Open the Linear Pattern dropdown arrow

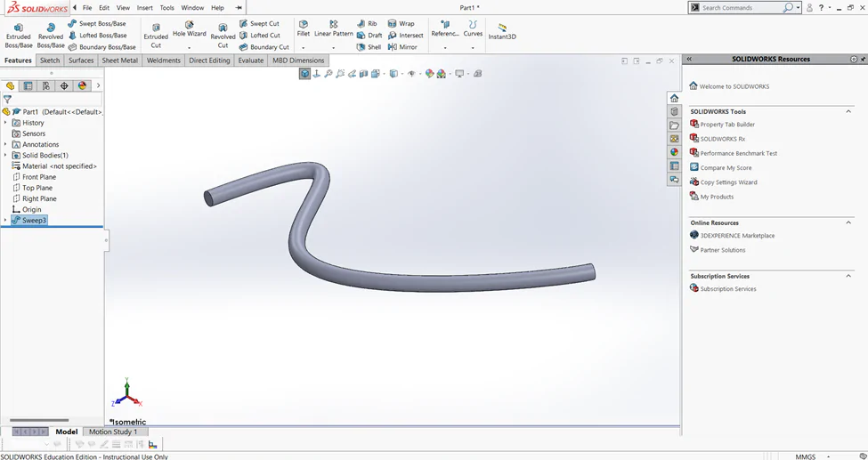[333, 48]
